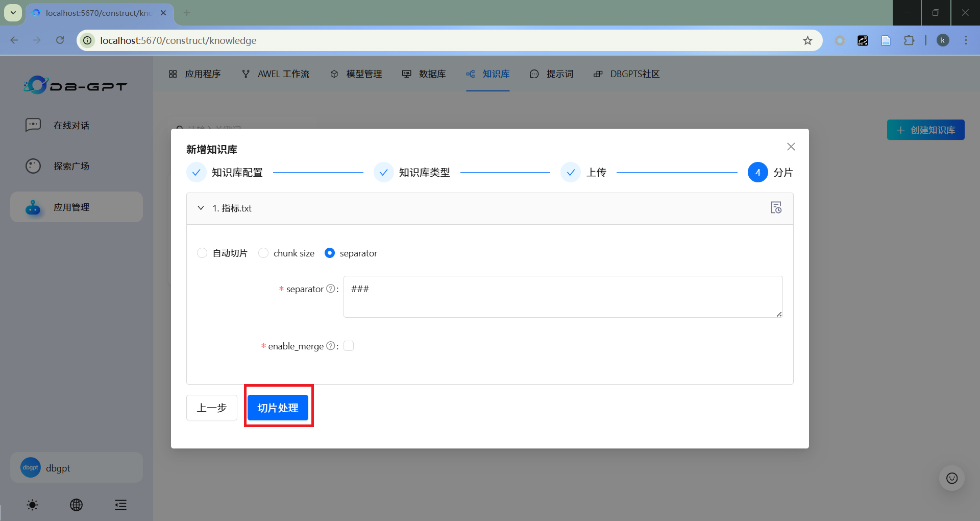Open the Chrome three-dot menu
The image size is (980, 521).
pos(966,40)
